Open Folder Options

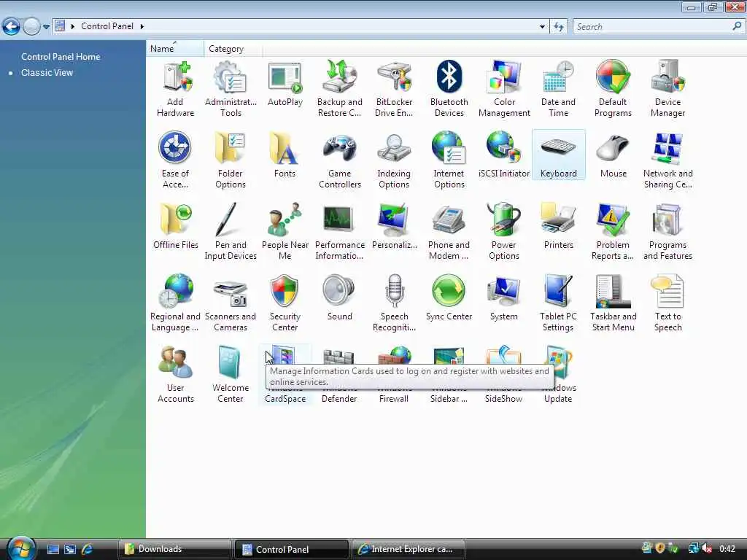(231, 160)
